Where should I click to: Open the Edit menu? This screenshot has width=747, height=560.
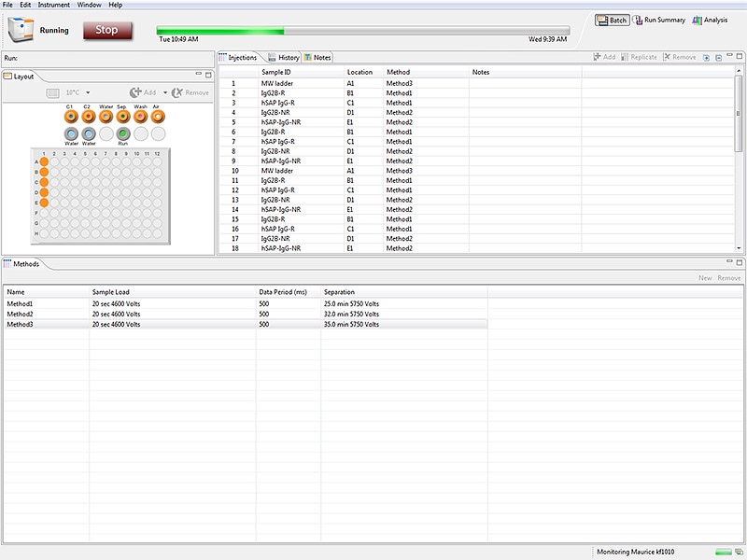[x=25, y=5]
